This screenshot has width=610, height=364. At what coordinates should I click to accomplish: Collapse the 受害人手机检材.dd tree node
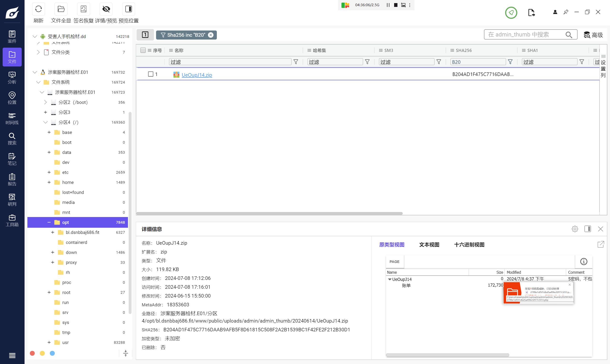35,36
